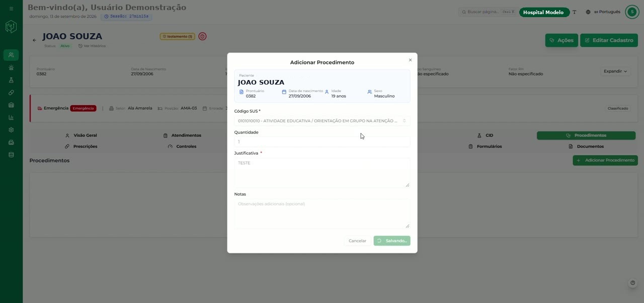The width and height of the screenshot is (644, 303).
Task: Switch to the Documentos tab
Action: [586, 146]
